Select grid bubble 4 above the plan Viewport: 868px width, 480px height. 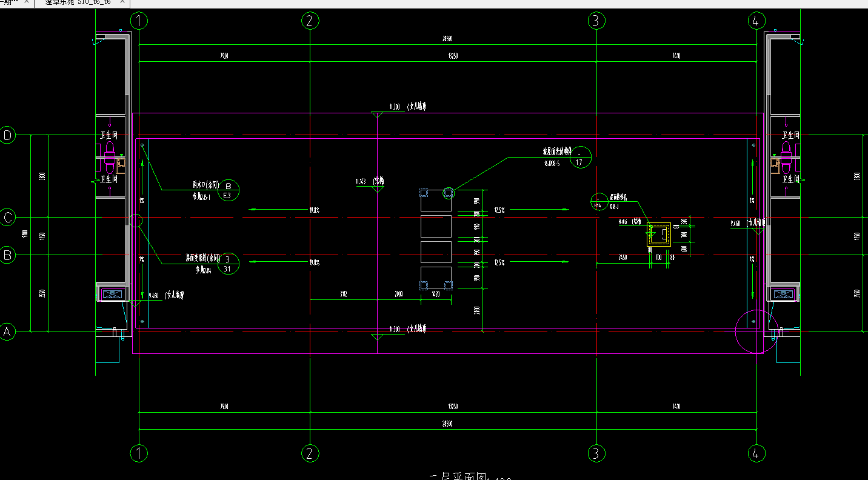pyautogui.click(x=755, y=21)
